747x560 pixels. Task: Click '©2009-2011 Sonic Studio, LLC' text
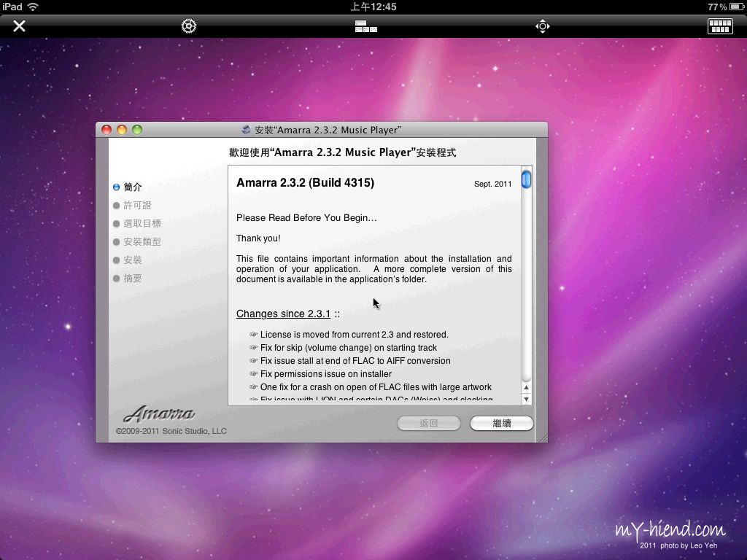click(171, 431)
